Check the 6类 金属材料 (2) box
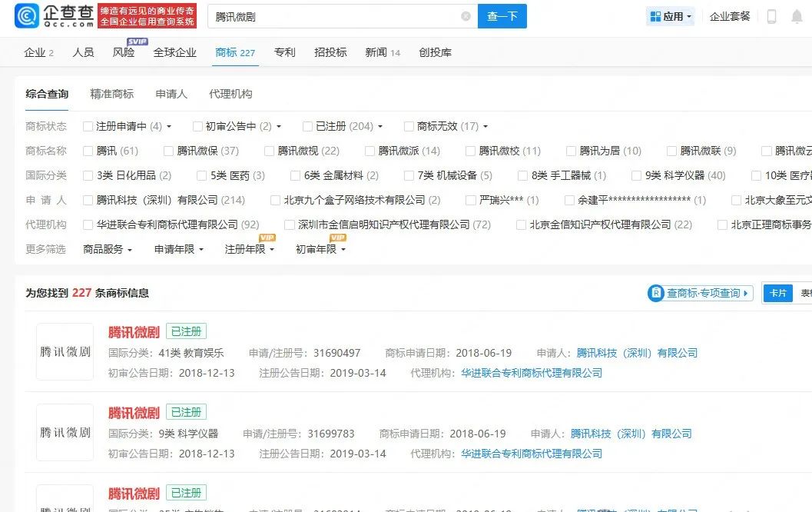The height and width of the screenshot is (512, 812). pos(295,176)
